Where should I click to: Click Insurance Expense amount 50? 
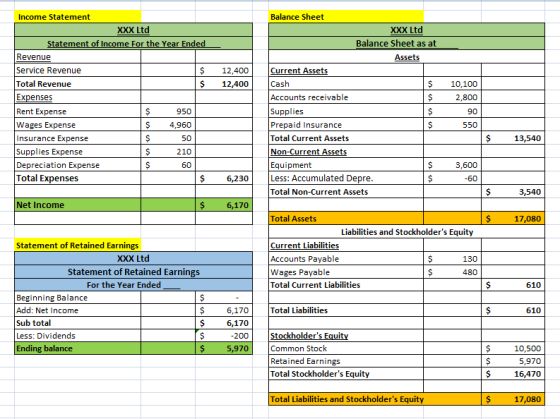(168, 138)
